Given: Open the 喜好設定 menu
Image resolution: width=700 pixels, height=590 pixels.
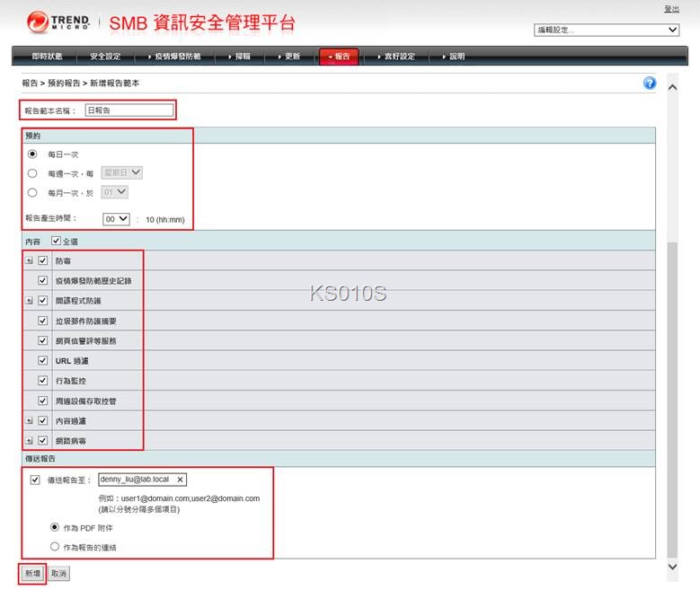Looking at the screenshot, I should pyautogui.click(x=396, y=57).
